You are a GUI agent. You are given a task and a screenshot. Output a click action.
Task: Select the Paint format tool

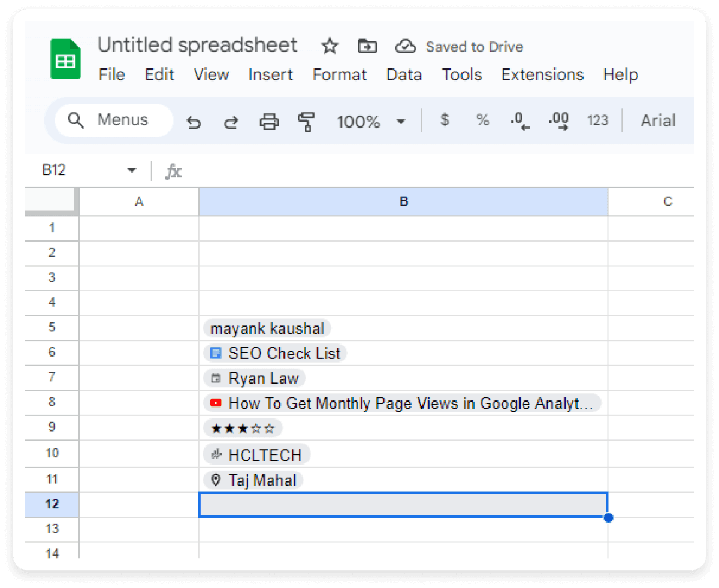306,121
